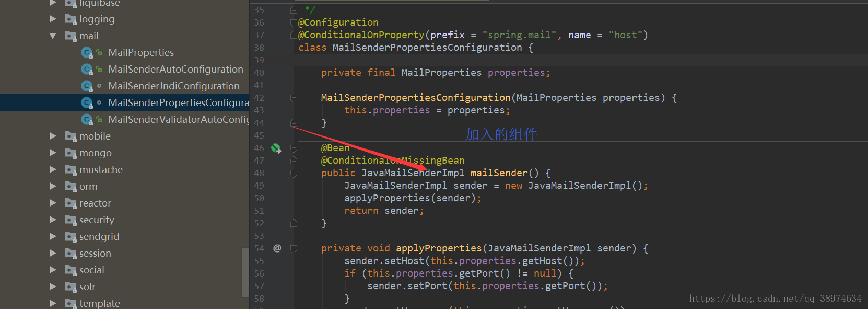Click class icon of MailProperties

click(x=87, y=53)
